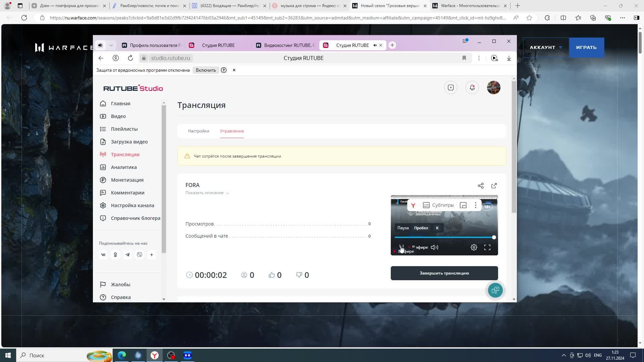
Task: Open the Telegram social link icon
Action: coord(127,255)
